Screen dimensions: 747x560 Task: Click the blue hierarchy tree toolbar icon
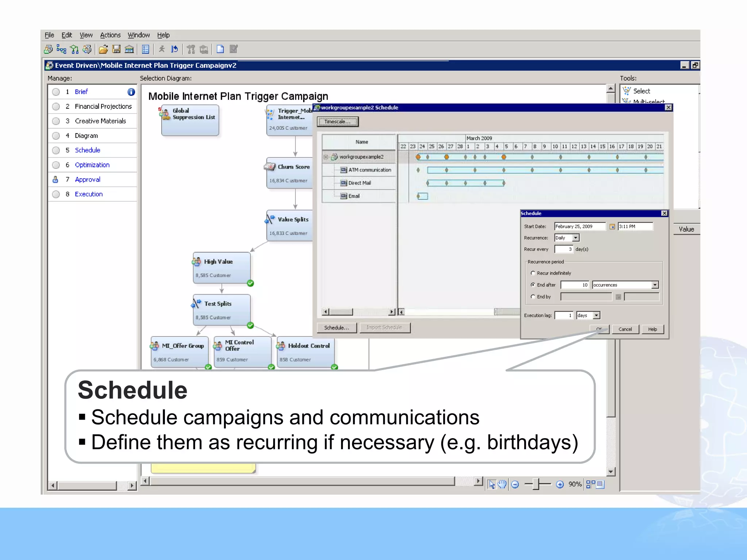tap(61, 49)
